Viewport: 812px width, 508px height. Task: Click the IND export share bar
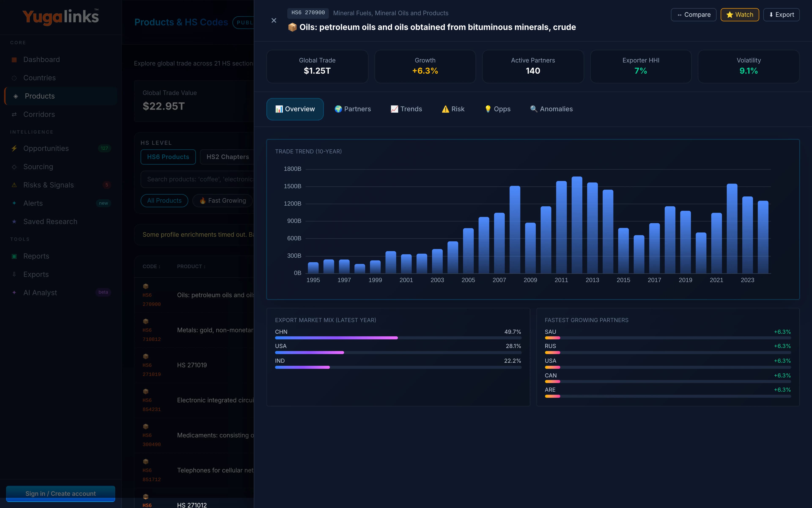[x=398, y=367]
